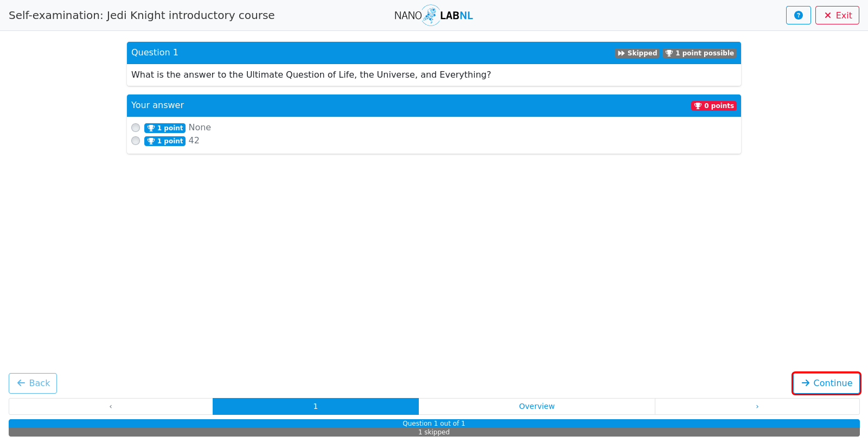Select the 42 radio button
Viewport: 868px width, 442px height.
pyautogui.click(x=136, y=141)
